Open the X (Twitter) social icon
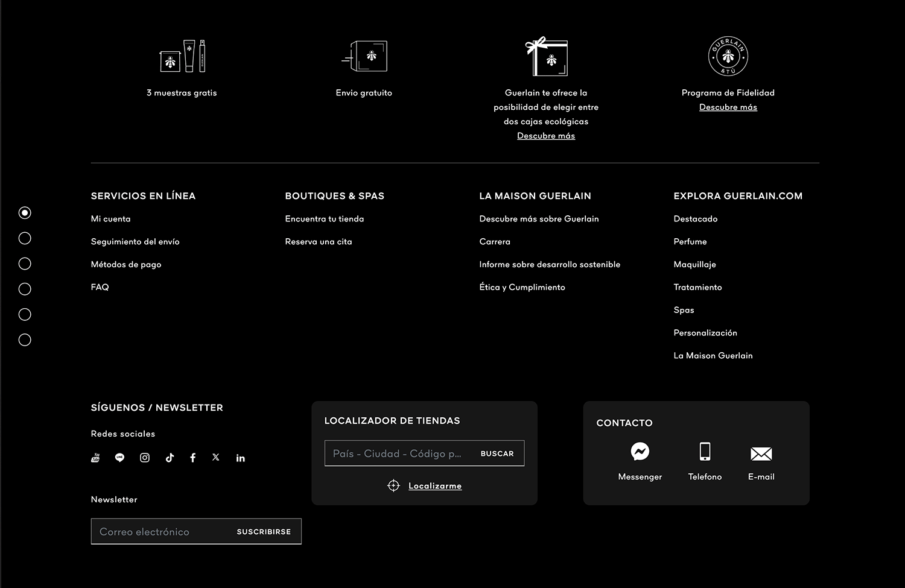This screenshot has width=905, height=588. pos(216,457)
